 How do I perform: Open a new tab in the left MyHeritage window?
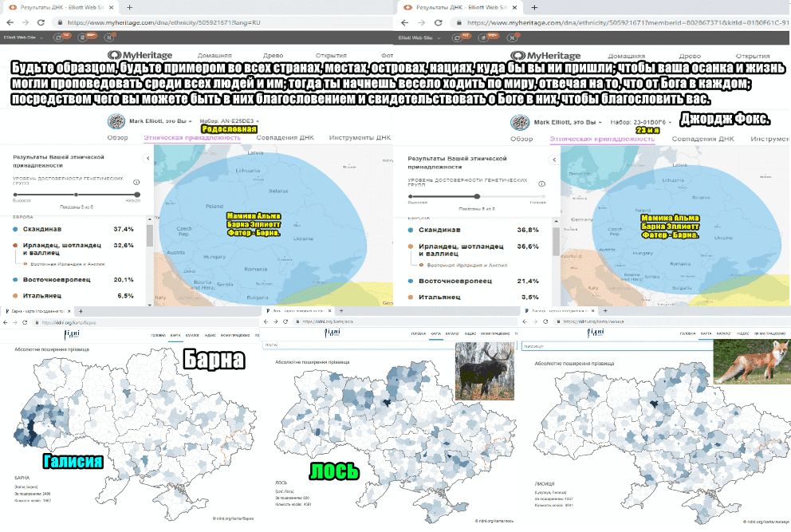(x=130, y=7)
